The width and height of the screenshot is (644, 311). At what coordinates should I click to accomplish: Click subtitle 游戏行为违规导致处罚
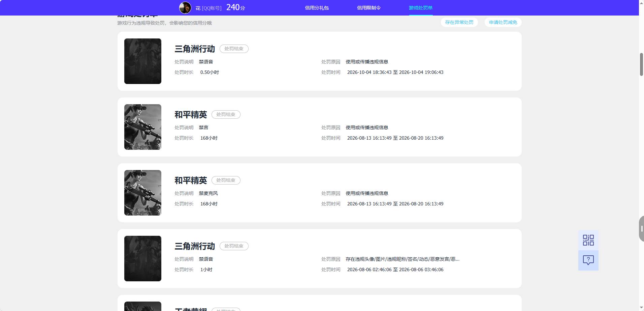164,23
